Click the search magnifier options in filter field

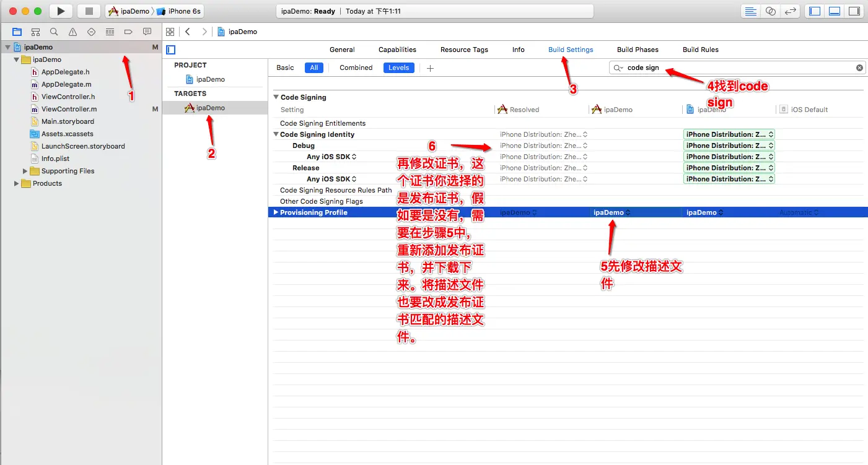pyautogui.click(x=618, y=68)
